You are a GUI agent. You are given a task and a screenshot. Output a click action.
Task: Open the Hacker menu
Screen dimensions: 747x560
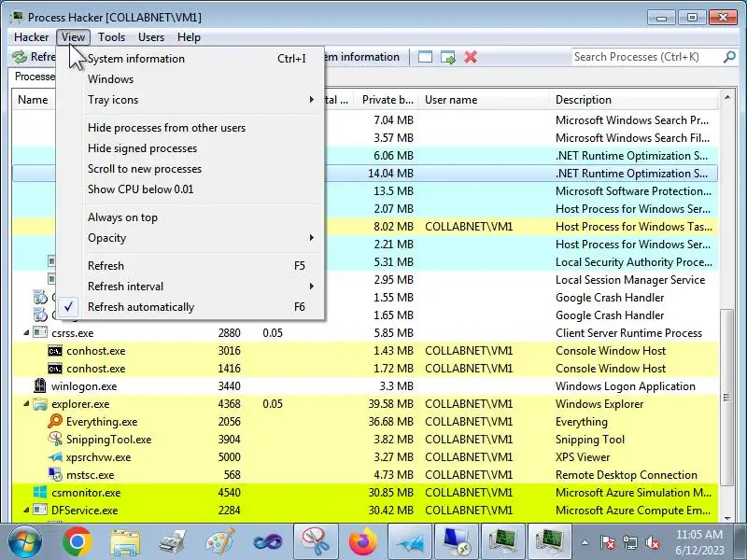click(x=31, y=37)
